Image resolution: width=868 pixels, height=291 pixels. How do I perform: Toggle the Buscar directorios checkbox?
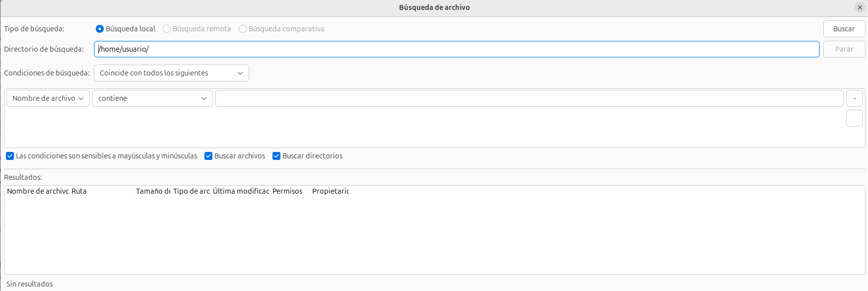276,156
